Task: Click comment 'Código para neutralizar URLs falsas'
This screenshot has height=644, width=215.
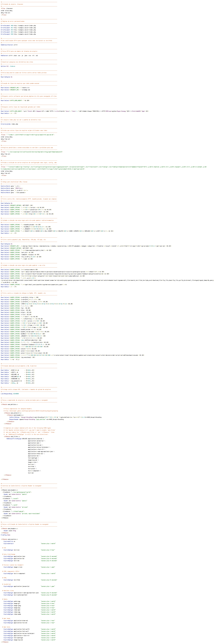Action: pyautogui.click(x=14, y=182)
